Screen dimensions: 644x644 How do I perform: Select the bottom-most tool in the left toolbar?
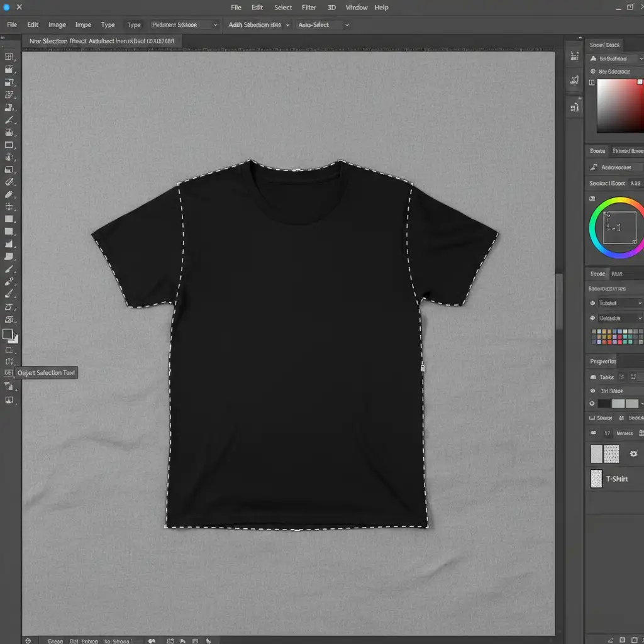9,400
